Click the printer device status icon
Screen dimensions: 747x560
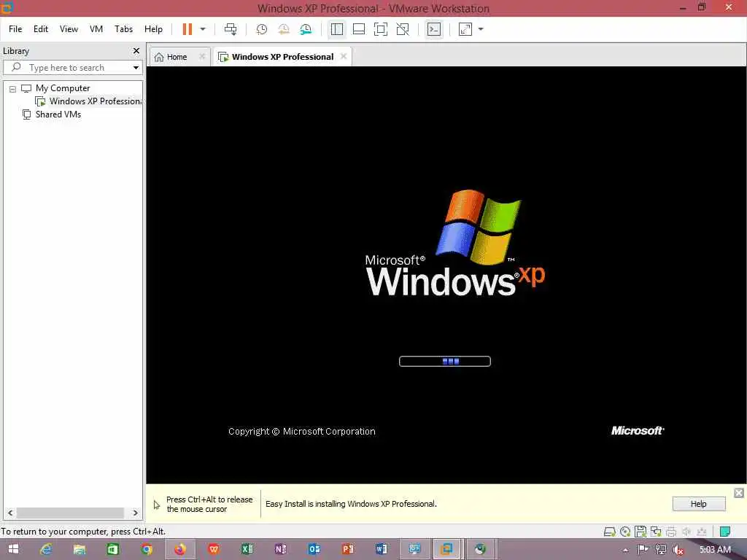[x=671, y=532]
